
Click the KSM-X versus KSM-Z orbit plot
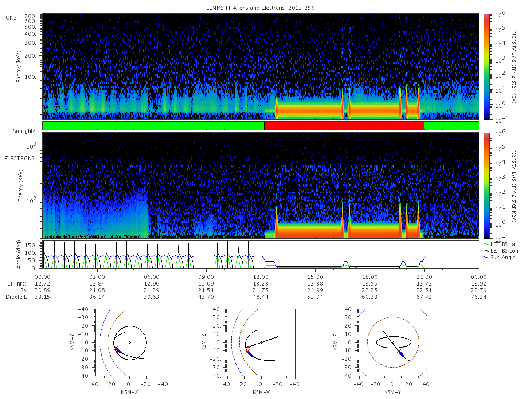click(261, 342)
